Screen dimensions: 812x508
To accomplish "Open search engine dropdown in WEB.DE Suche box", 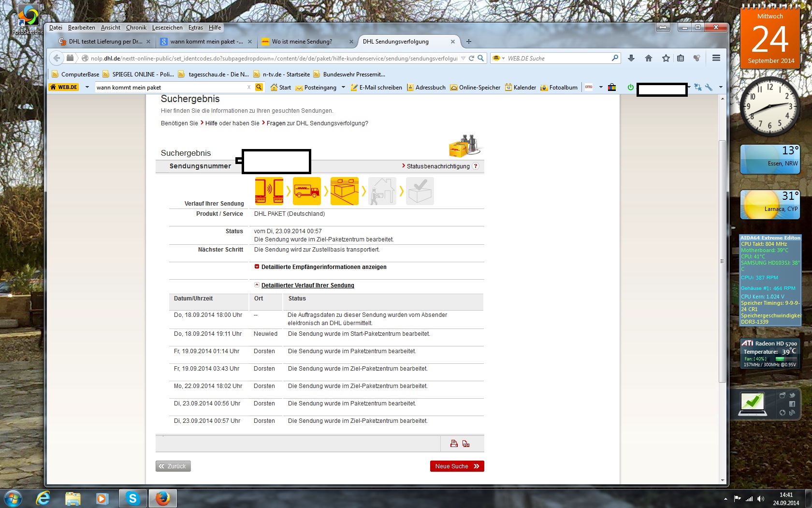I will (x=503, y=58).
